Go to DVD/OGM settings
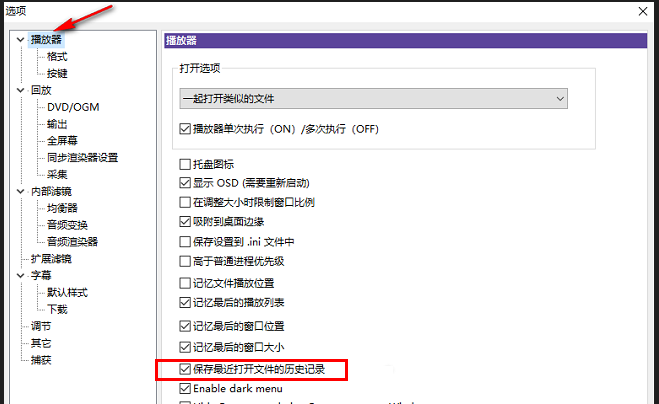 click(x=73, y=107)
